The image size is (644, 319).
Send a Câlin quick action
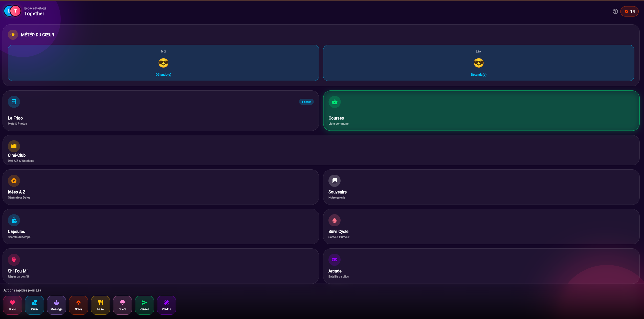click(x=34, y=305)
